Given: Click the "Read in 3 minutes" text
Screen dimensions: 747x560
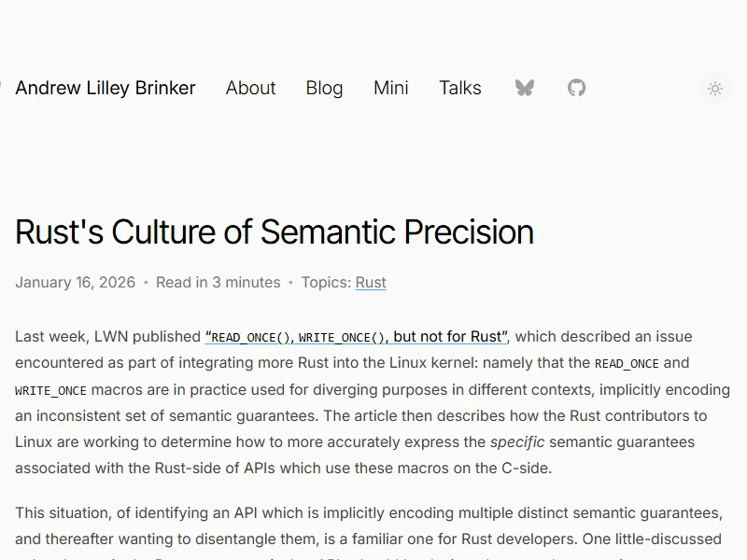Looking at the screenshot, I should pos(218,282).
